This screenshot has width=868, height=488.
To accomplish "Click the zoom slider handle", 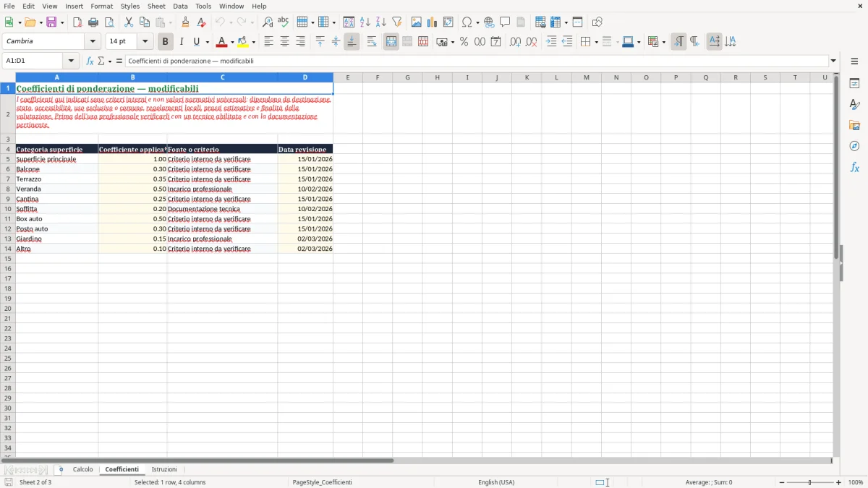I will pyautogui.click(x=810, y=482).
